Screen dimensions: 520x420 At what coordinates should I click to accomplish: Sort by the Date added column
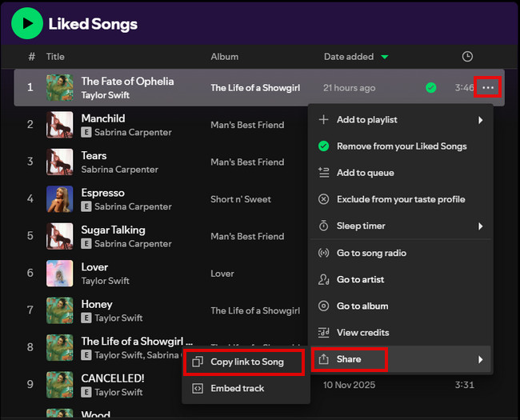356,57
